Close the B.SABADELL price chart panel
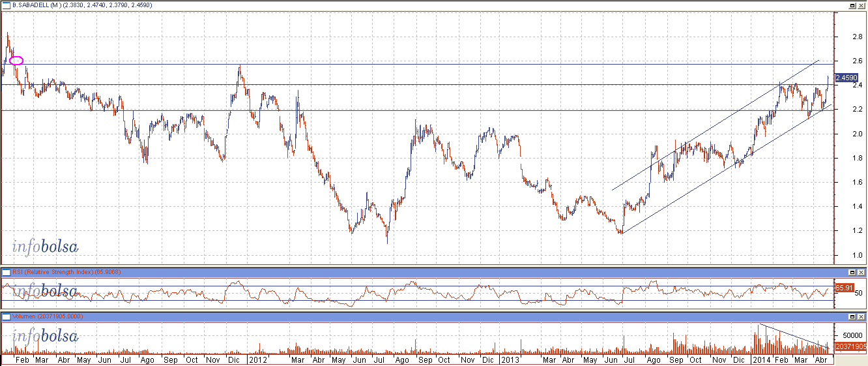This screenshot has height=366, width=868. 861,5
